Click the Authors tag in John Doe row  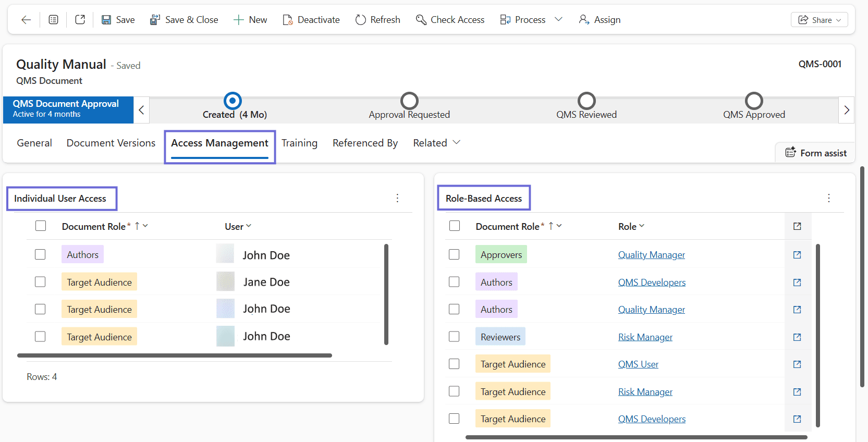(82, 254)
